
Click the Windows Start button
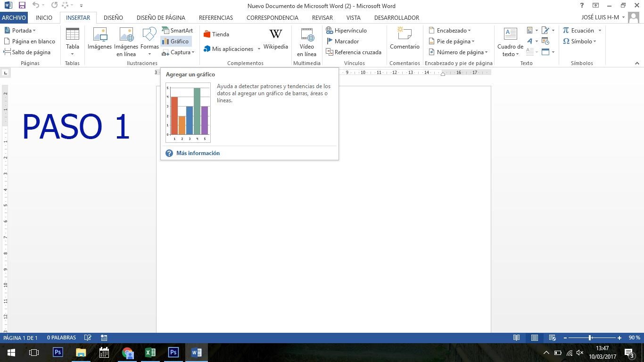tap(11, 353)
